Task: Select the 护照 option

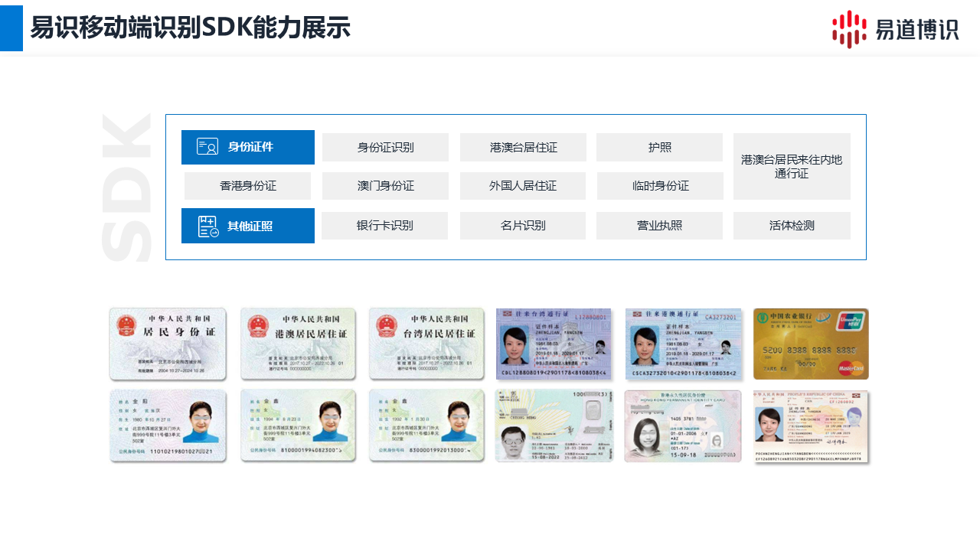Action: click(659, 148)
